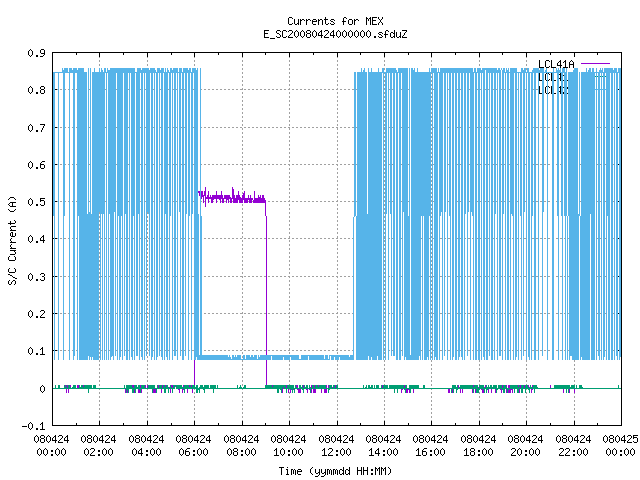Select the y-axis tick label '0.8'
640x480 pixels.
(36, 90)
